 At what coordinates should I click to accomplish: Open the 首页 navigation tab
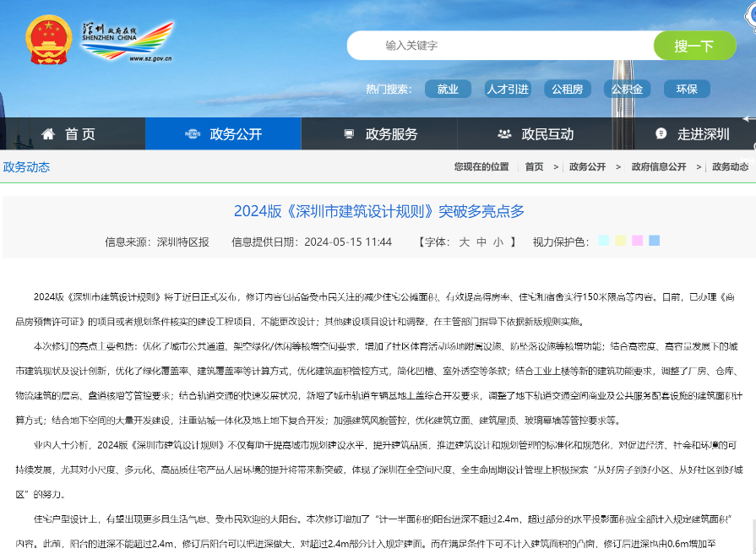pyautogui.click(x=73, y=133)
